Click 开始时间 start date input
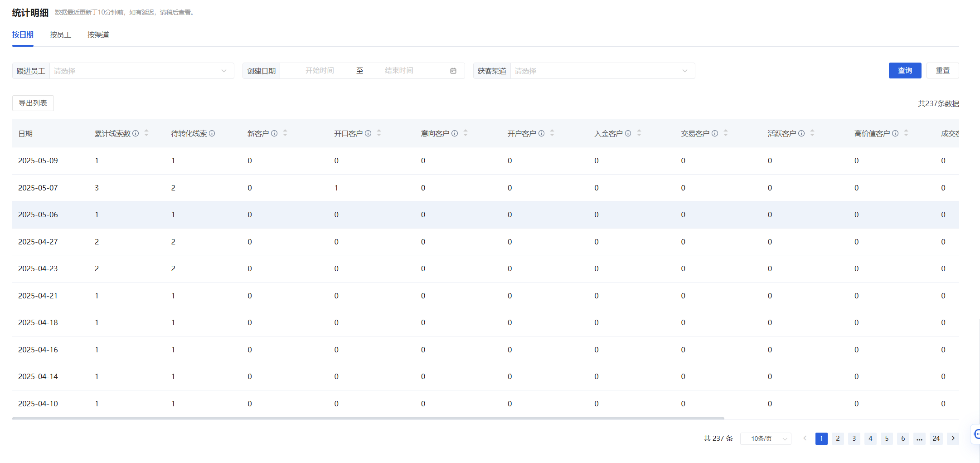This screenshot has height=463, width=980. click(320, 71)
